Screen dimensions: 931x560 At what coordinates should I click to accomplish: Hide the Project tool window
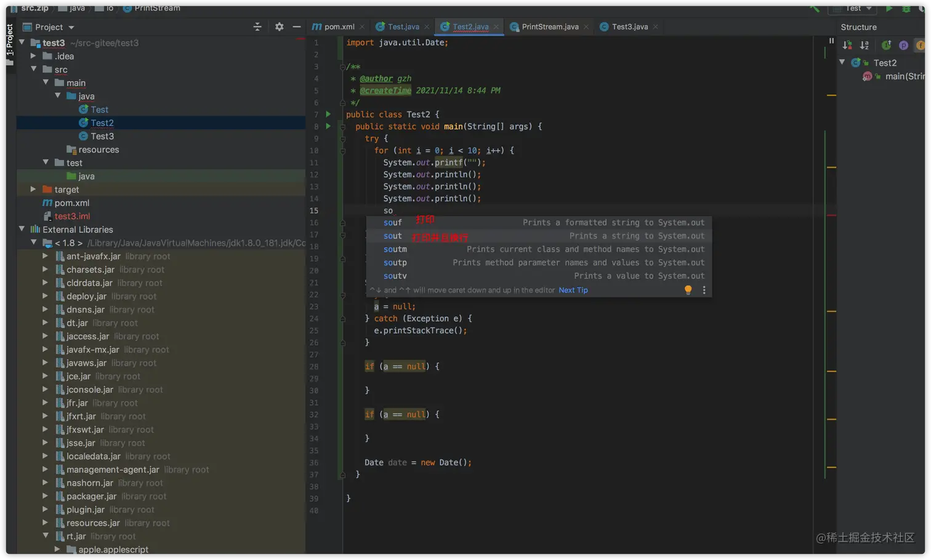296,26
